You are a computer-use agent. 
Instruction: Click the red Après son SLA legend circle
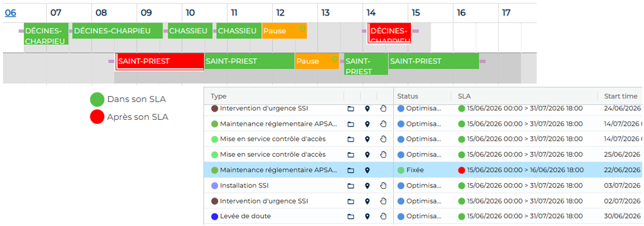[x=97, y=117]
